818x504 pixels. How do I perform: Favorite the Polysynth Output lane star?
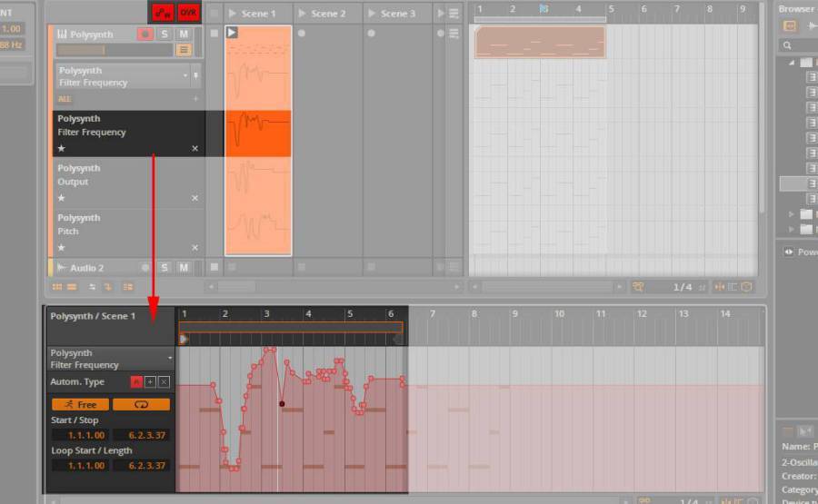click(62, 198)
